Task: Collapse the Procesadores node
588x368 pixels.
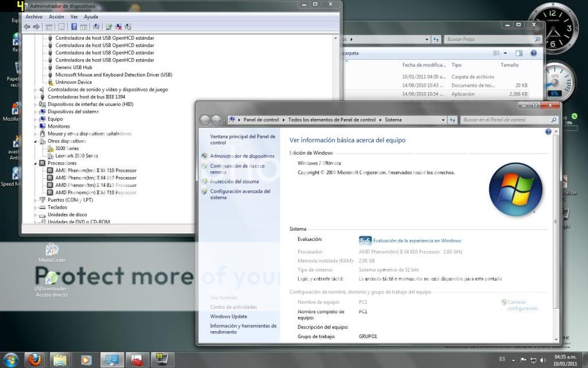Action: [x=36, y=163]
